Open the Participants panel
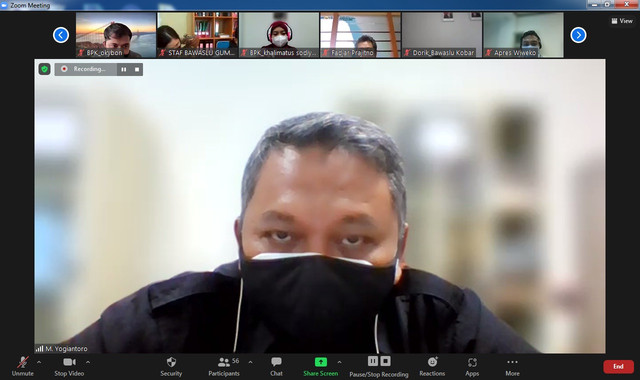This screenshot has height=380, width=640. 224,366
